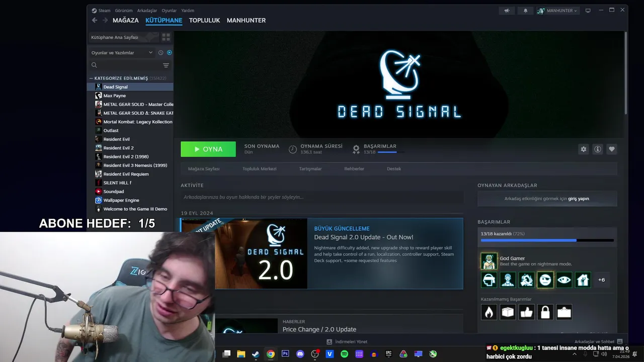Viewport: 644px width, 362px height.
Task: View the box locked achievement
Action: pos(508,312)
